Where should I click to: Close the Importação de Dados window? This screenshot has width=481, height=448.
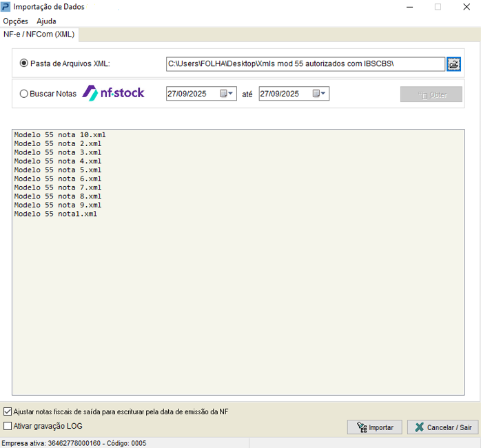click(467, 7)
